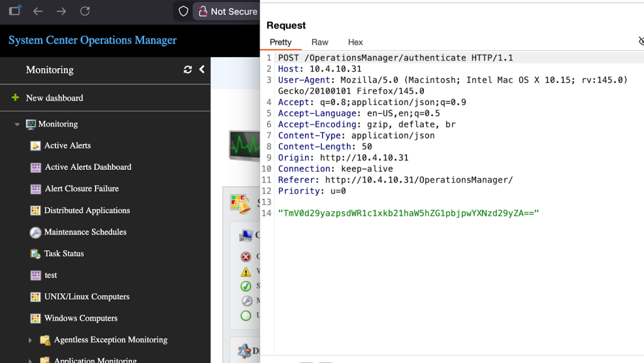Select the Pretty request tab
Image resolution: width=644 pixels, height=363 pixels.
tap(280, 42)
